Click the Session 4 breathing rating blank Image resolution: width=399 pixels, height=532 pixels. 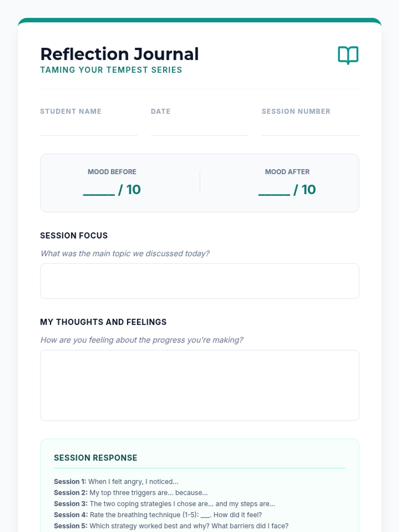coord(205,515)
